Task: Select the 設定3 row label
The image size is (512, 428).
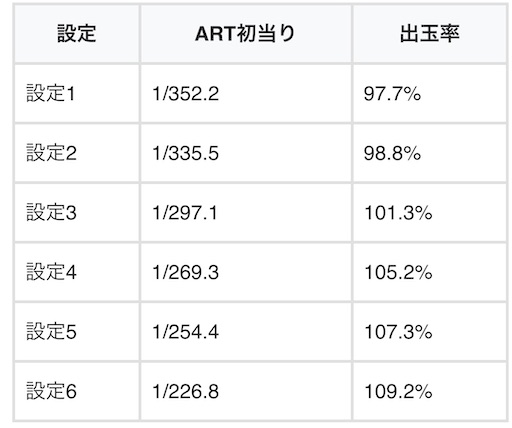Action: click(51, 213)
